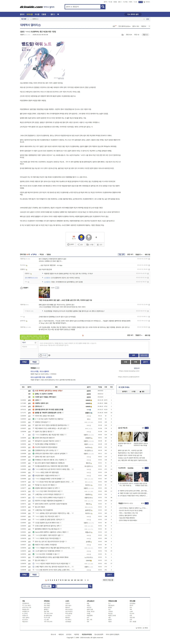This screenshot has width=170, height=644.
Task: Select 최신순 comment sort option
Action: pos(41,254)
